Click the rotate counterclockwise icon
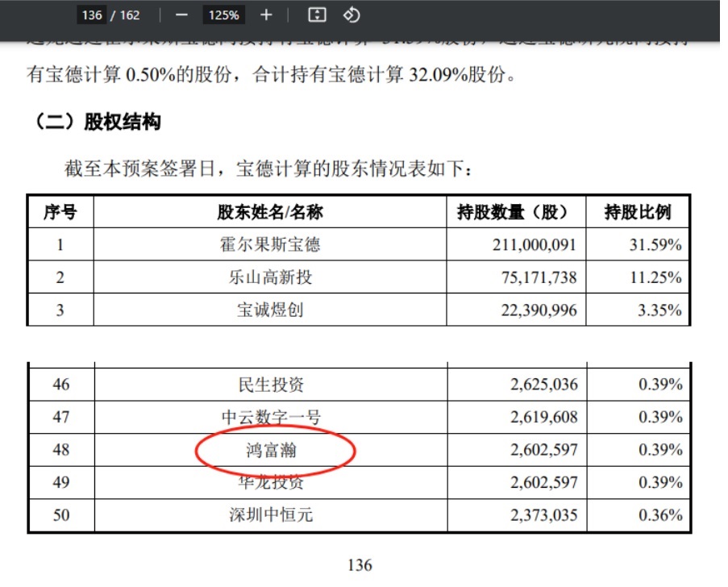This screenshot has width=728, height=587. tap(350, 15)
